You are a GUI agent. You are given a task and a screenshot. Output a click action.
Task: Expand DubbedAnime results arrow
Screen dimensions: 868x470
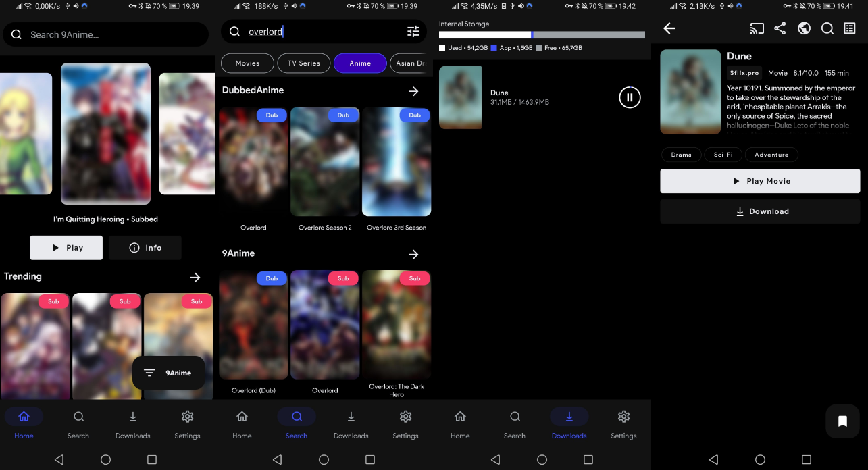[413, 91]
